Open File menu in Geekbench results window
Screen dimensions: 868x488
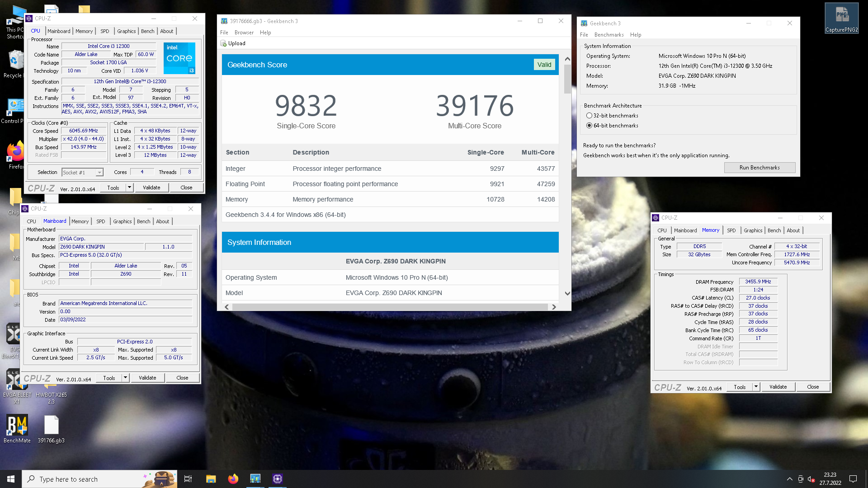pos(224,33)
